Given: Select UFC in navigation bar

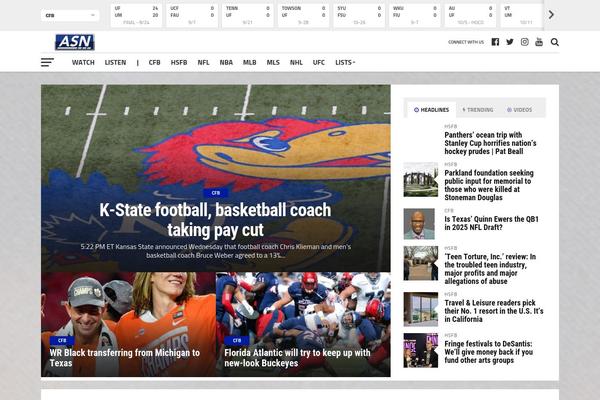Looking at the screenshot, I should (319, 62).
